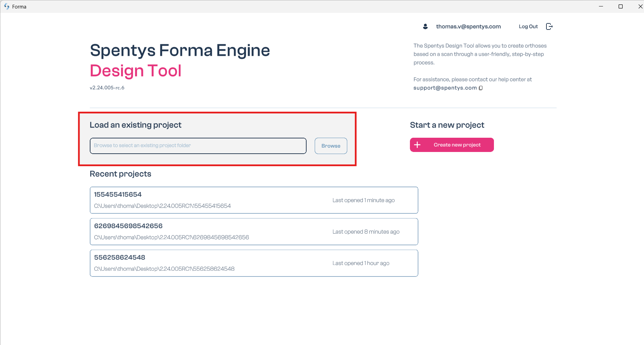Click the pink 'Design Tool' title
Image resolution: width=644 pixels, height=345 pixels.
click(x=136, y=71)
